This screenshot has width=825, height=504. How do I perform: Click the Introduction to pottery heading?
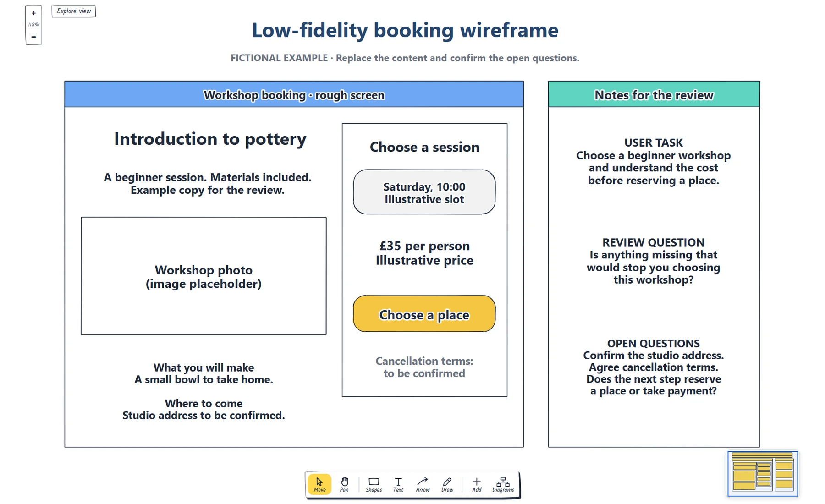[210, 139]
